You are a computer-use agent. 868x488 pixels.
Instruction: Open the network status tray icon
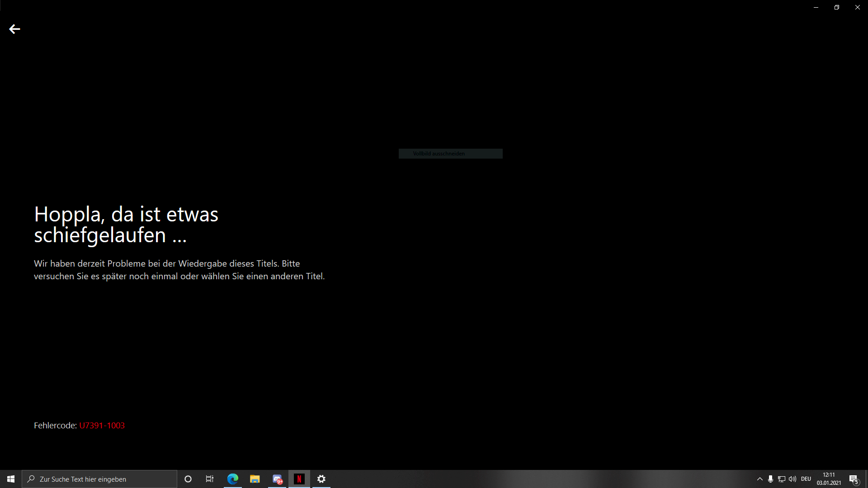click(x=781, y=479)
